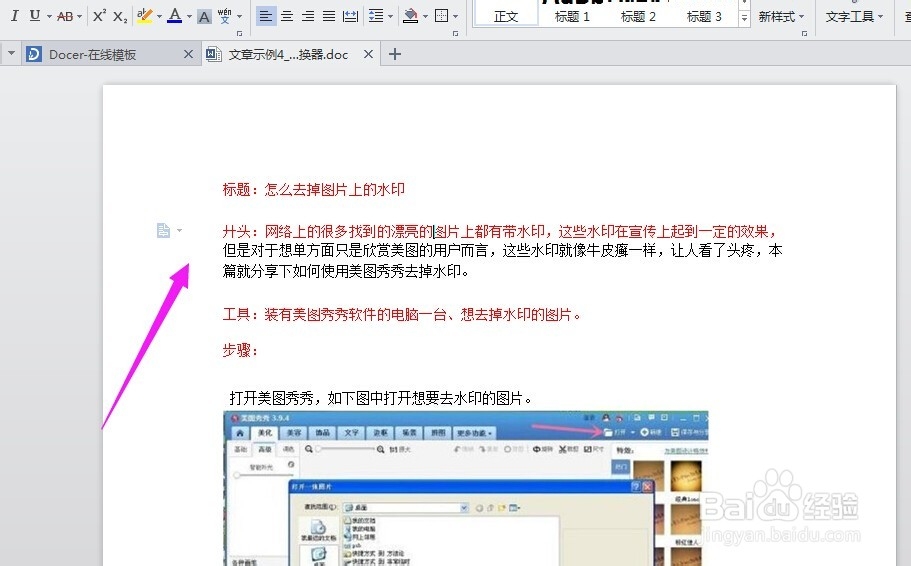This screenshot has height=566, width=911.
Task: Toggle underline formatting
Action: coord(35,16)
